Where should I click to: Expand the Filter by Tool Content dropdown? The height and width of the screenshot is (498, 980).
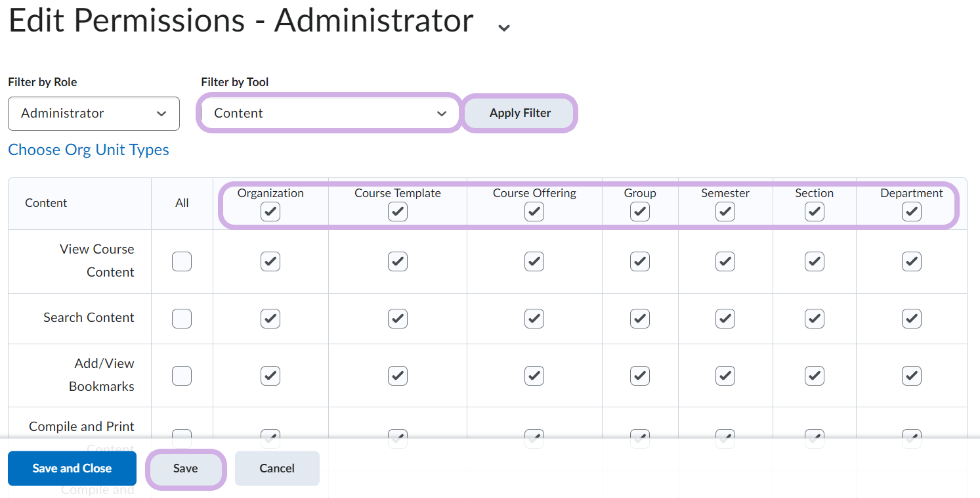tap(330, 114)
